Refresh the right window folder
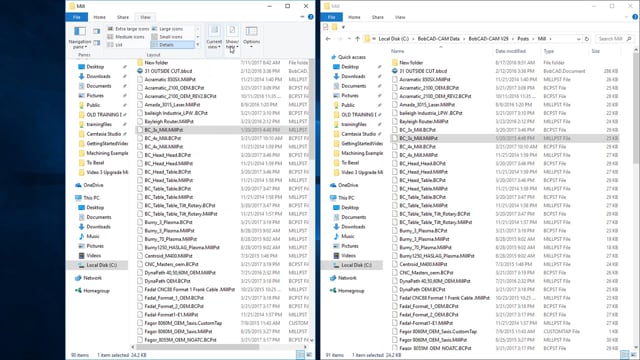The width and height of the screenshot is (640, 360). [x=587, y=39]
